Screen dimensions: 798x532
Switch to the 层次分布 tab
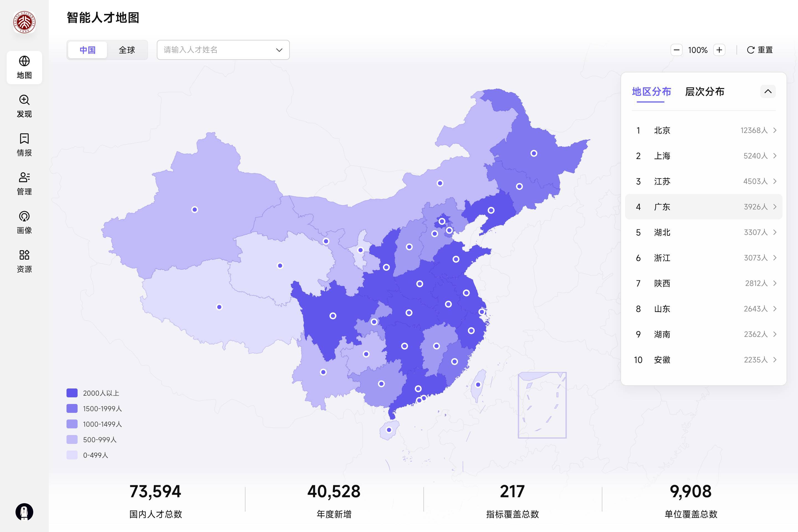click(704, 92)
